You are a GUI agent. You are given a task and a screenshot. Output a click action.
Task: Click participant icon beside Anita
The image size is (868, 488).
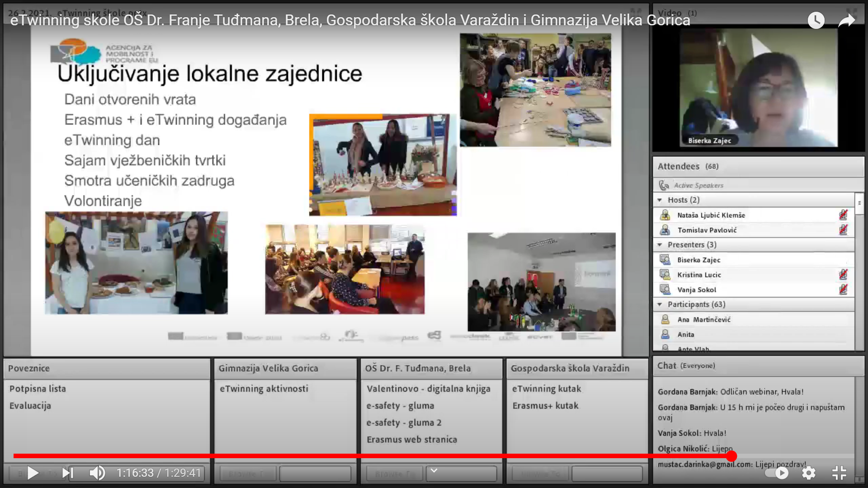pyautogui.click(x=665, y=334)
